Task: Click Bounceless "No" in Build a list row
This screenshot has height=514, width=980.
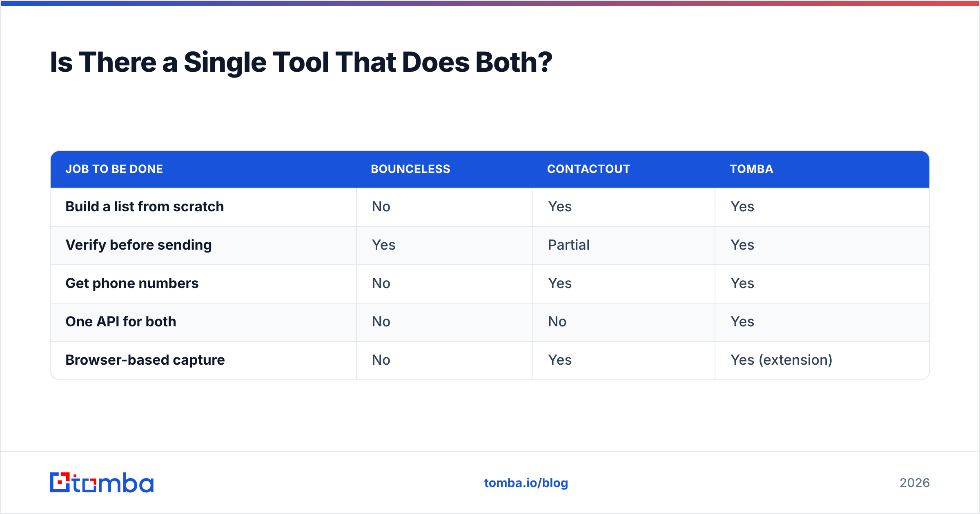Action: (381, 206)
